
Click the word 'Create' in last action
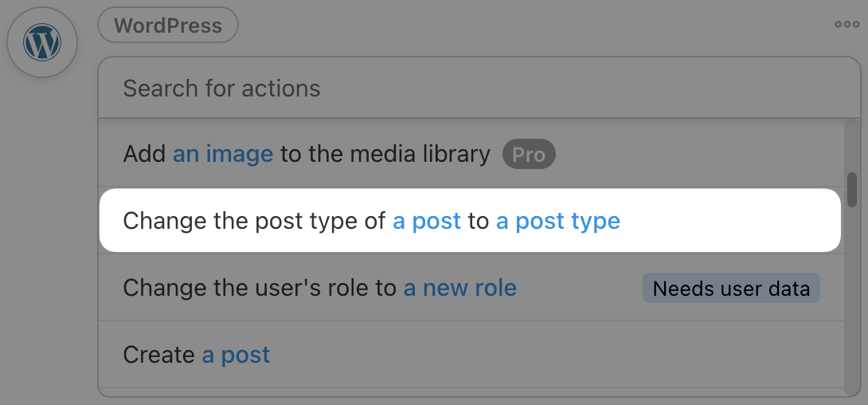pos(158,355)
